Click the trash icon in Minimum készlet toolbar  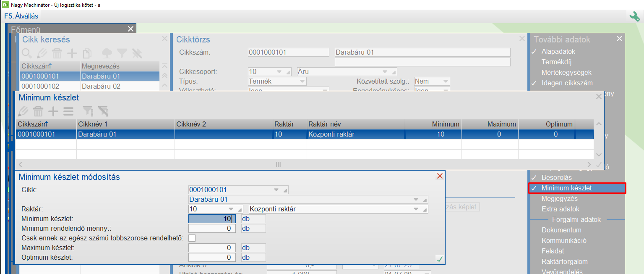(38, 111)
